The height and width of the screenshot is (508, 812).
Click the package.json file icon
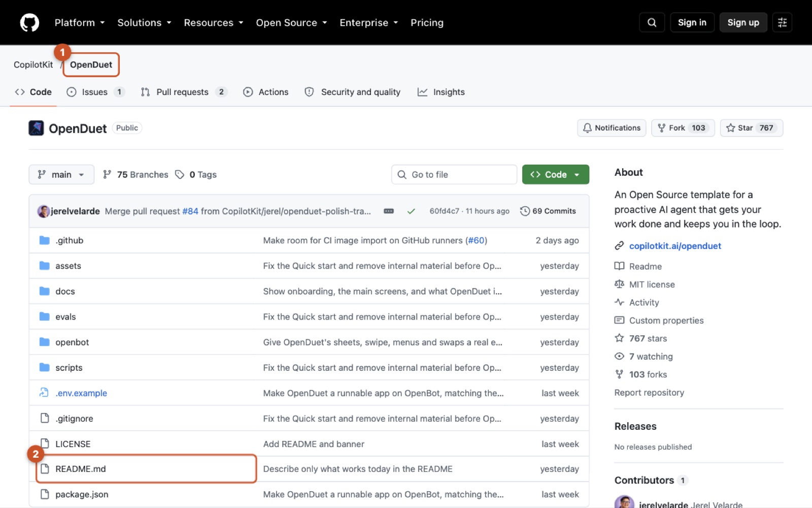click(45, 494)
